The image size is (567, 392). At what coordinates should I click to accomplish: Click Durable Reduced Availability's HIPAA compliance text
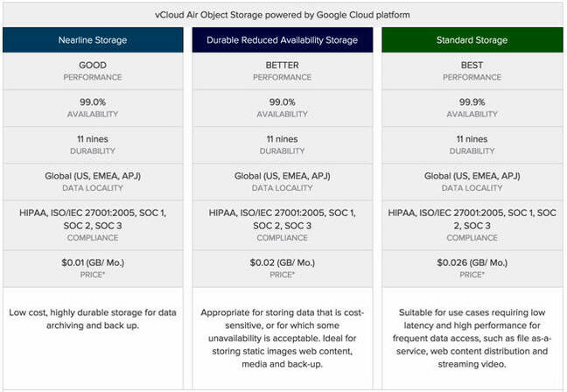coord(283,219)
